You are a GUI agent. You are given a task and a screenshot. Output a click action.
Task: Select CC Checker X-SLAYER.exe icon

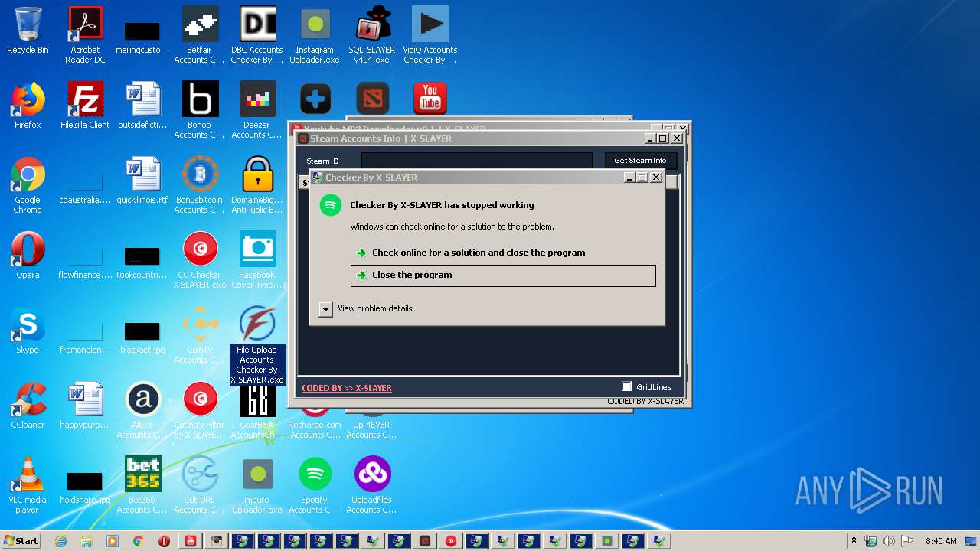(x=199, y=259)
